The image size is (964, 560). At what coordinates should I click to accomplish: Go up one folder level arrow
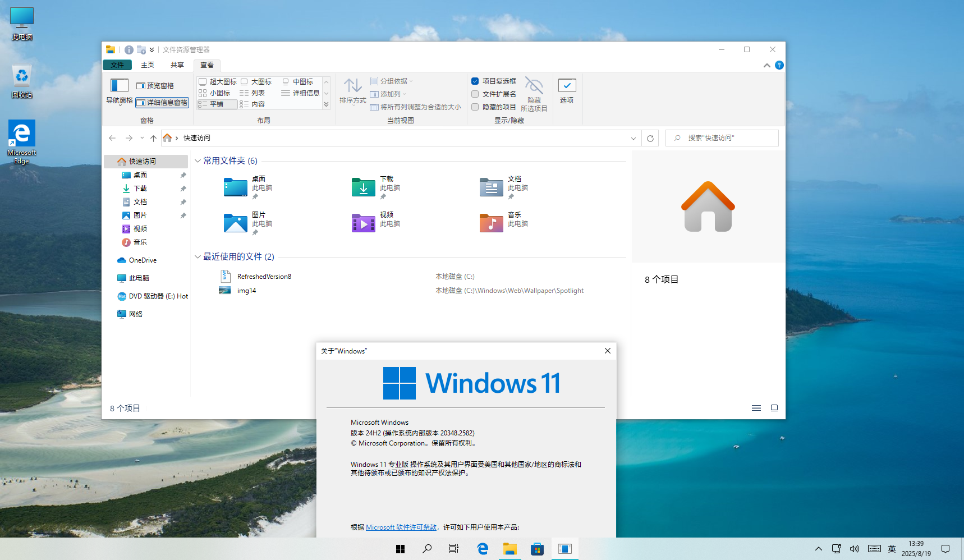tap(153, 138)
